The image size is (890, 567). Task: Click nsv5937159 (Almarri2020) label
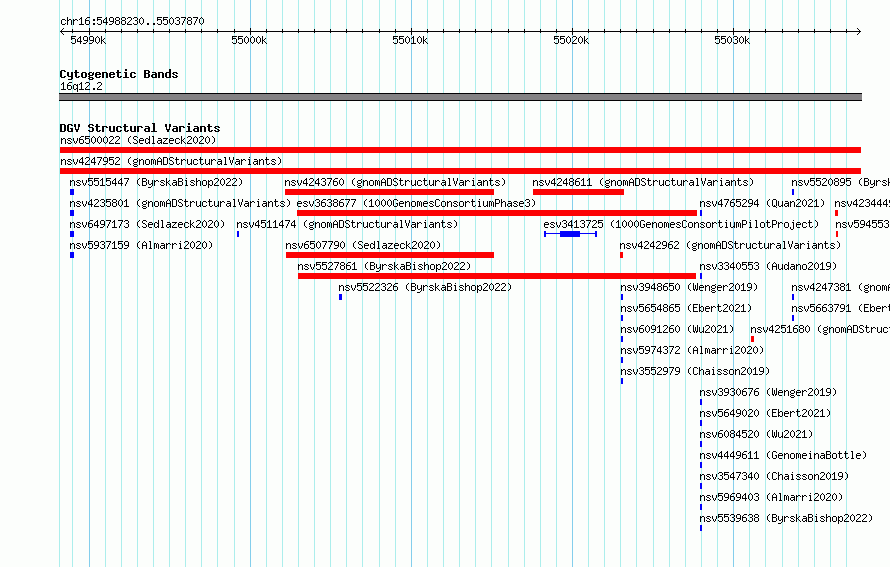point(141,245)
